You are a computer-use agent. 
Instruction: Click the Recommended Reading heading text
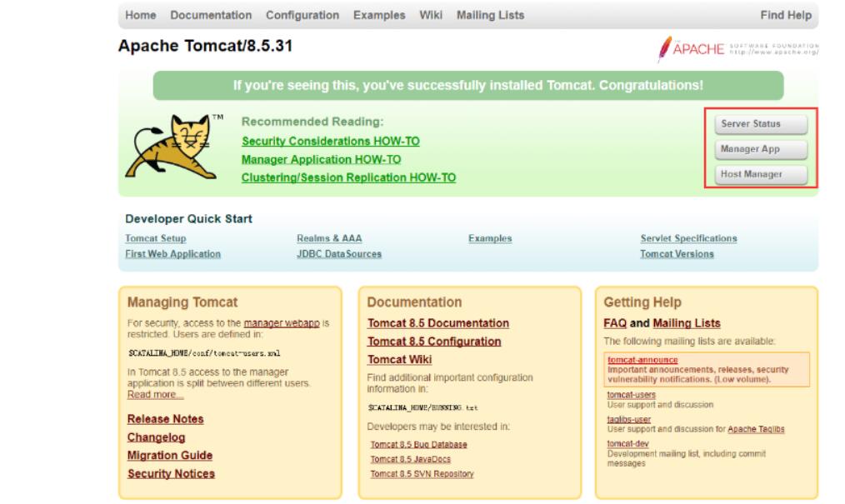click(x=312, y=122)
